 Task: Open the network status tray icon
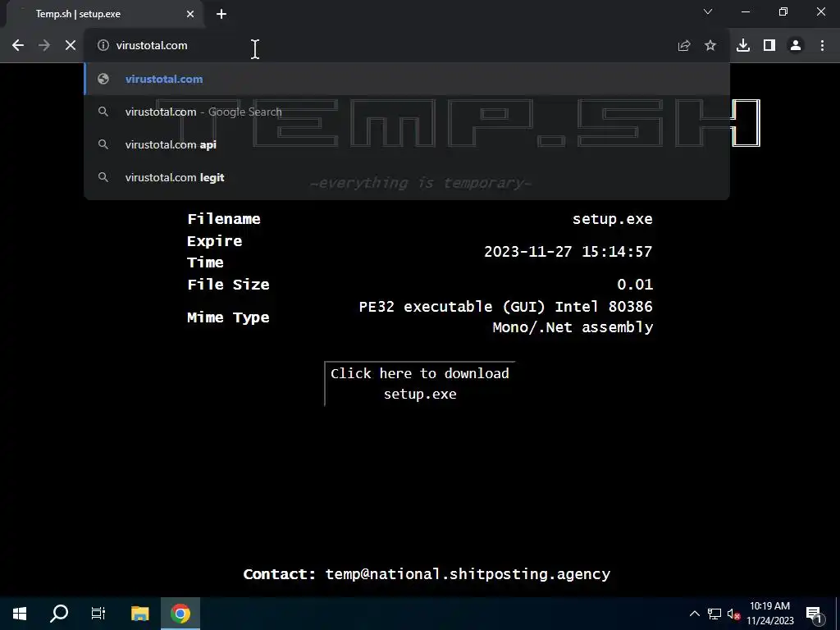tap(714, 614)
